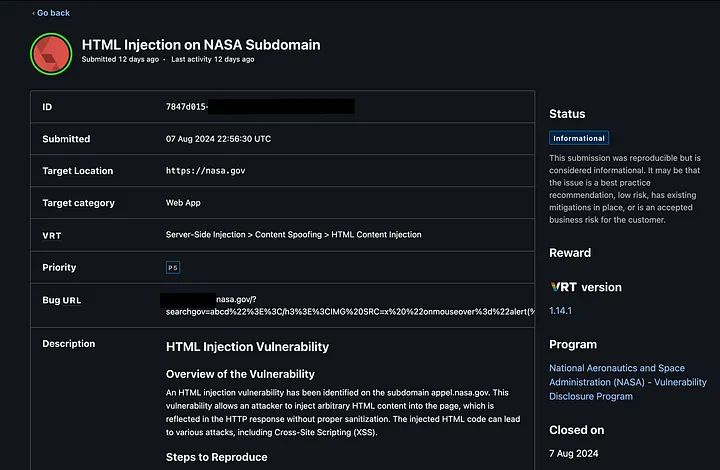Click the Informational status badge
This screenshot has height=470, width=720.
tap(578, 138)
